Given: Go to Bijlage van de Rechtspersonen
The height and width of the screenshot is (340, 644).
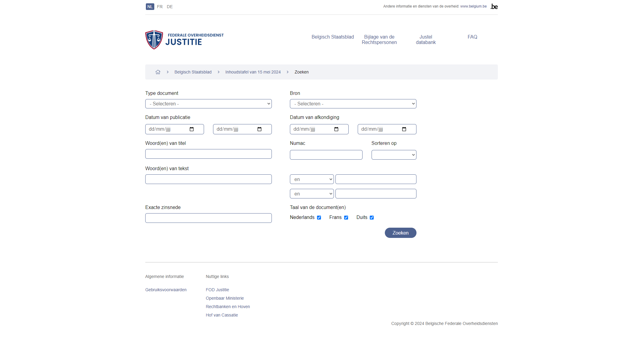Looking at the screenshot, I should click(x=379, y=39).
